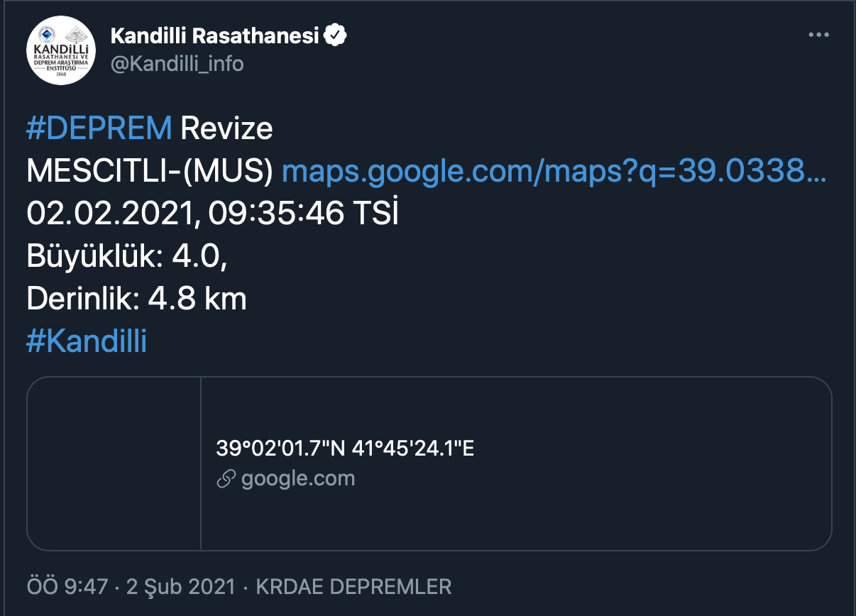856x616 pixels.
Task: Open the #Kandilli hashtag
Action: (85, 341)
